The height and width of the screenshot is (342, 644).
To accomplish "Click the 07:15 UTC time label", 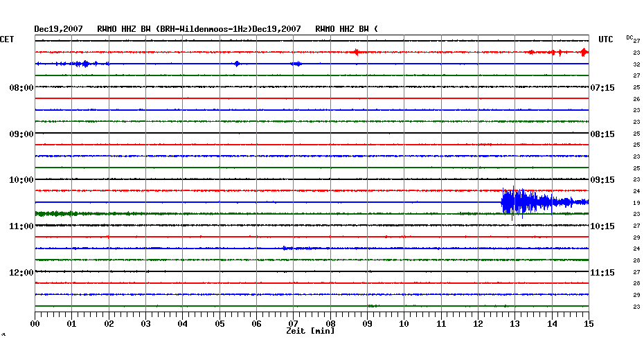I will [x=602, y=88].
